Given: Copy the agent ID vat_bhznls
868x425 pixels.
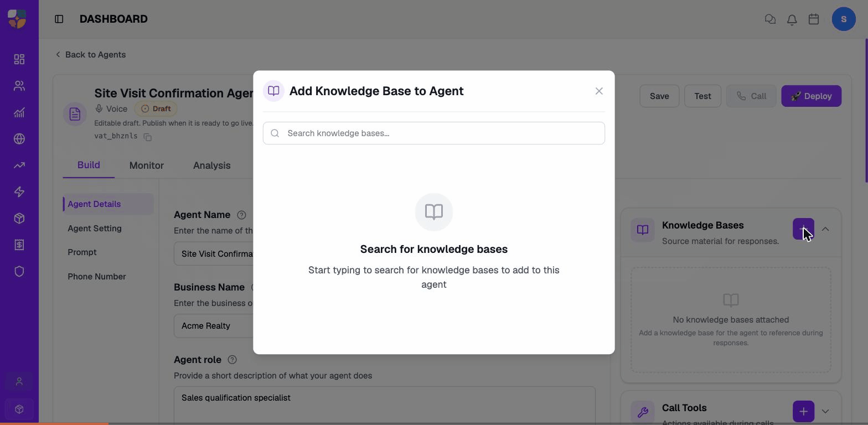Looking at the screenshot, I should 147,137.
